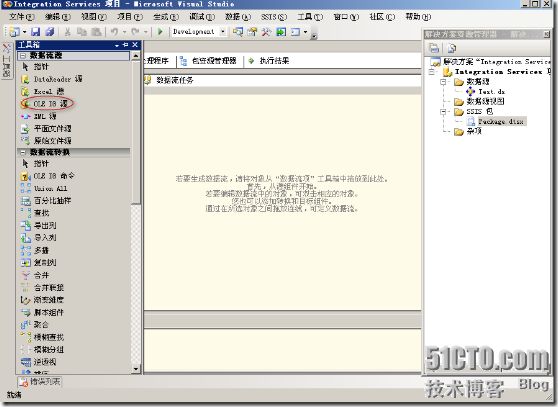Open the 社区 menu
Screen dimensions: 558x407
[382, 17]
